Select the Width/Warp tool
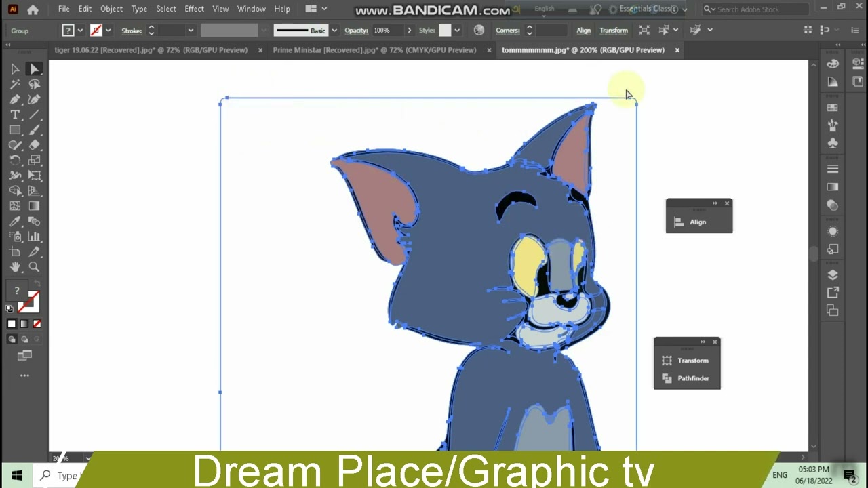The image size is (868, 488). [x=15, y=176]
